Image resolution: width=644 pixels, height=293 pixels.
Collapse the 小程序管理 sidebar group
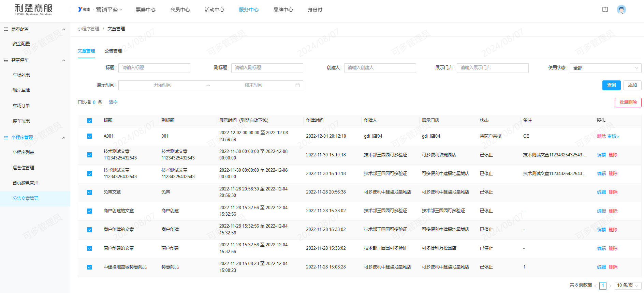pos(63,138)
